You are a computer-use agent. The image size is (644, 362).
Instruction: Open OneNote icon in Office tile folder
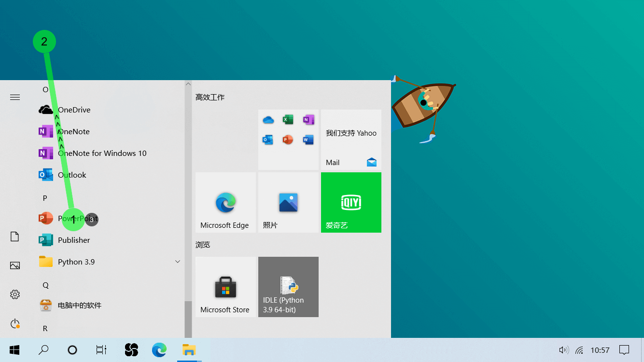(x=308, y=120)
